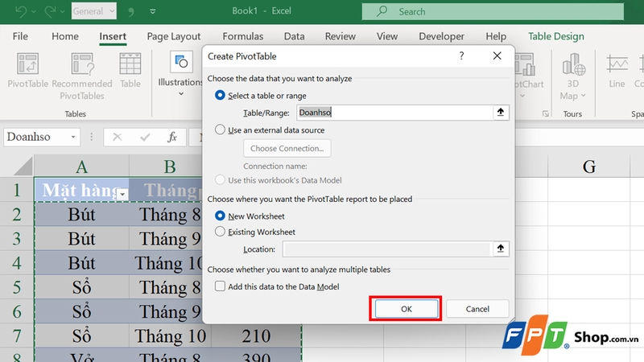Open the View tab
The image size is (644, 362).
[x=387, y=36]
